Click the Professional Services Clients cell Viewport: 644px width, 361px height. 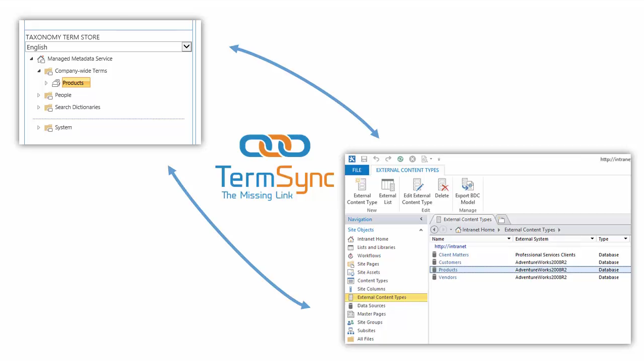(x=545, y=255)
